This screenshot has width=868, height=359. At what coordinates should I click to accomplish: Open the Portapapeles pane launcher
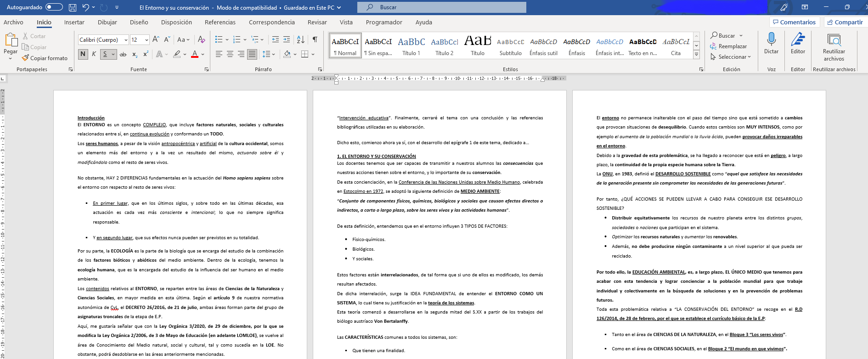71,69
